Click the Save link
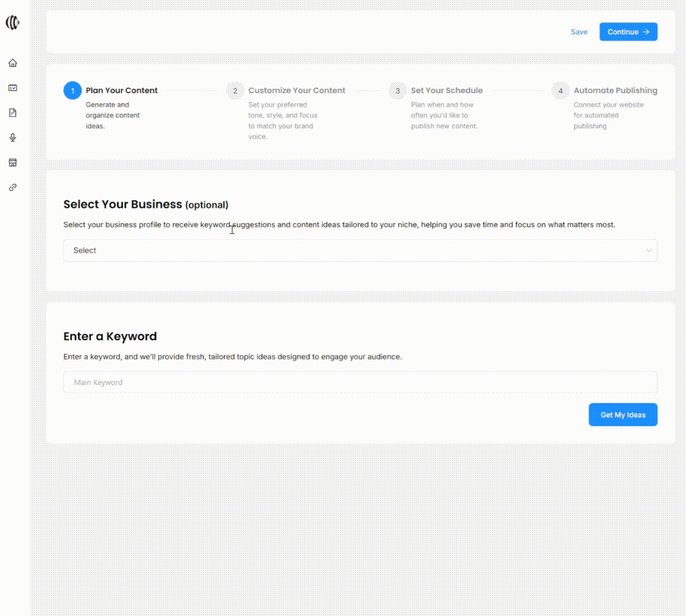 (579, 32)
